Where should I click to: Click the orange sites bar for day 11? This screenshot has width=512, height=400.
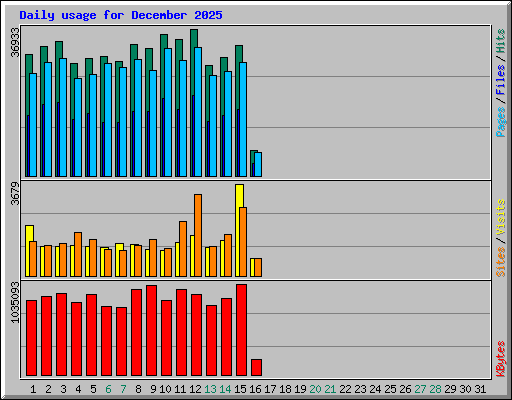(183, 249)
